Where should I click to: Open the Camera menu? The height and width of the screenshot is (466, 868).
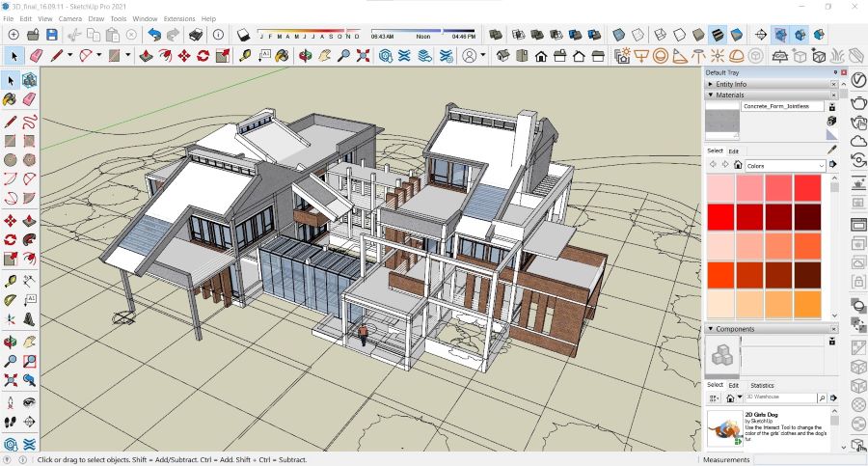(x=70, y=19)
